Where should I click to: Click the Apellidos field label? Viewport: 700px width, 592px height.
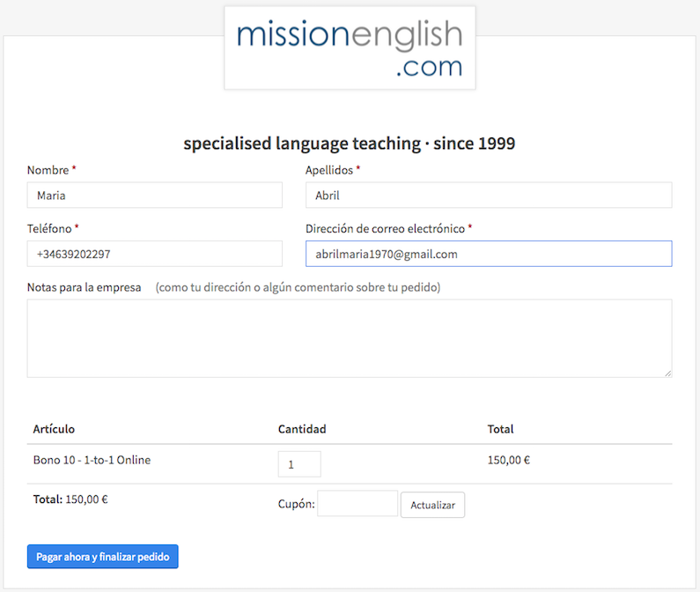[329, 170]
